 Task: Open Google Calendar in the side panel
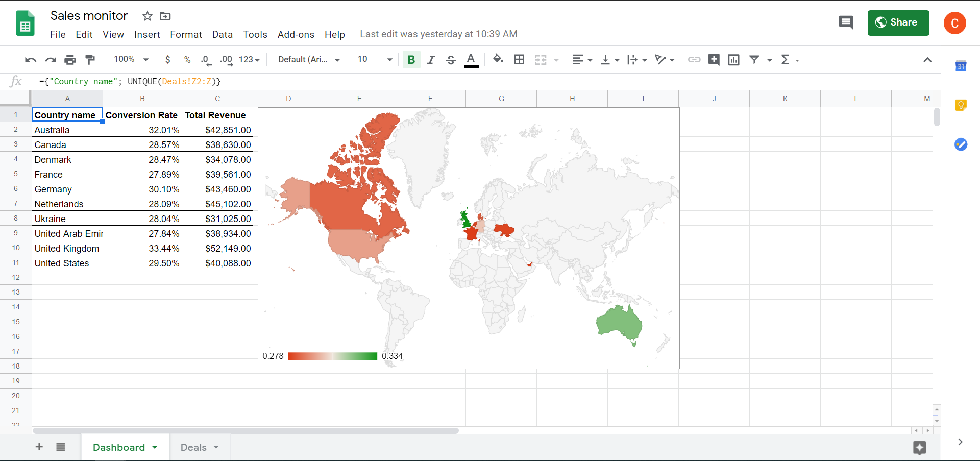(961, 66)
